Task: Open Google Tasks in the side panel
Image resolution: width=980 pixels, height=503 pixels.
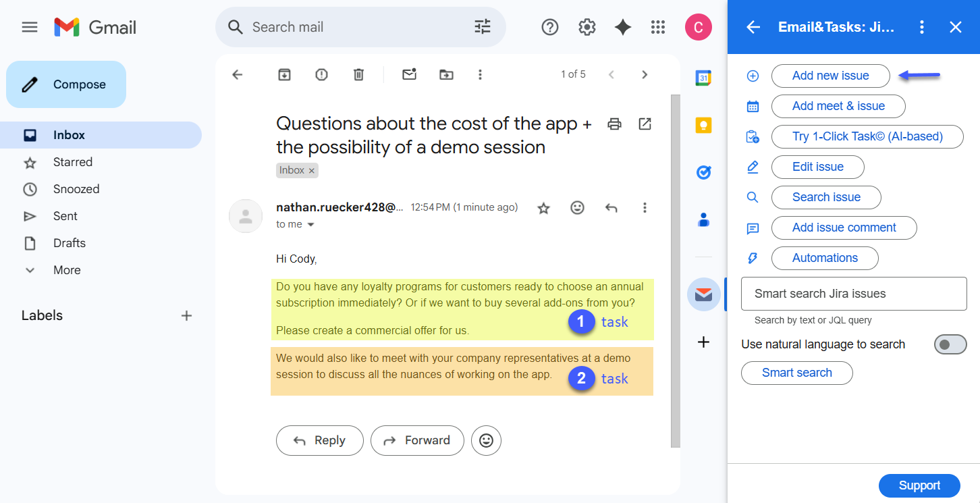Action: 703,173
